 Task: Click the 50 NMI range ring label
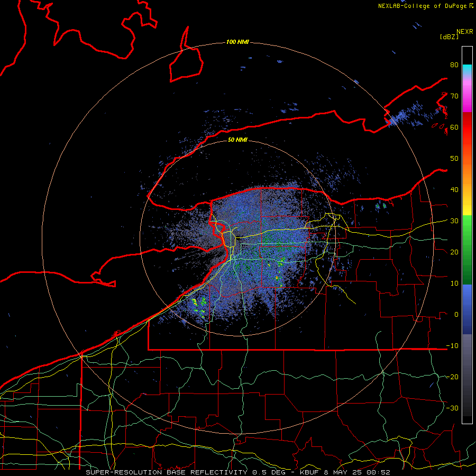point(237,140)
